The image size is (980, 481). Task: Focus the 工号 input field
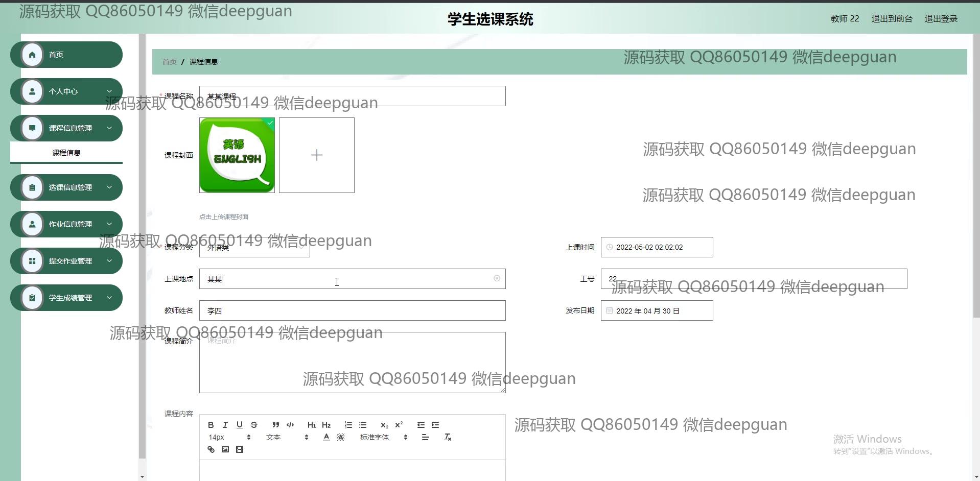(x=754, y=279)
